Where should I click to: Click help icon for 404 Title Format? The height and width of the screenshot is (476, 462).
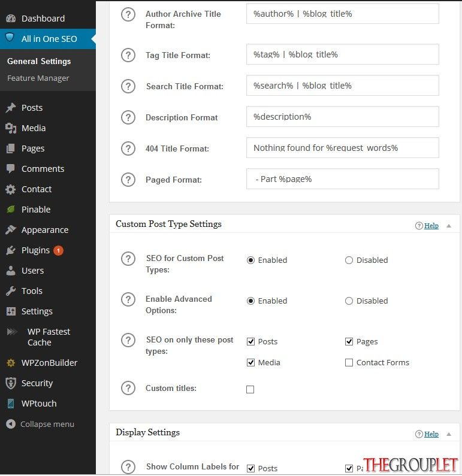(128, 148)
